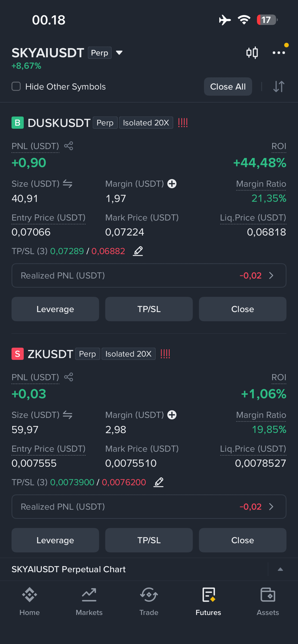Image resolution: width=298 pixels, height=644 pixels.
Task: Switch to the Markets tab
Action: [x=89, y=602]
